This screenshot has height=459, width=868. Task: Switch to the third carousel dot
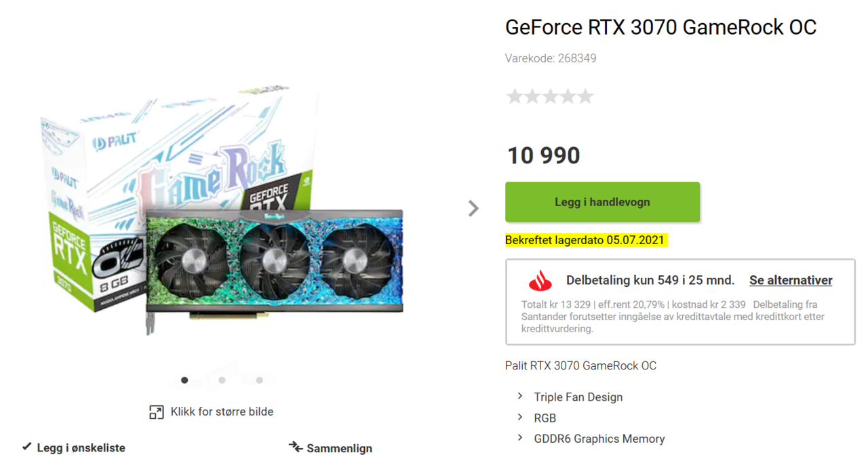[x=259, y=380]
